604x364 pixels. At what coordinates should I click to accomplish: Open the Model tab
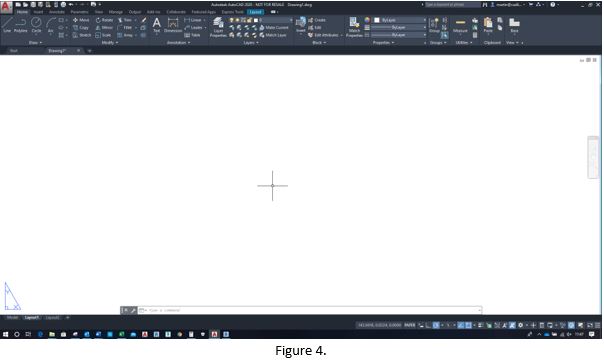coord(12,318)
